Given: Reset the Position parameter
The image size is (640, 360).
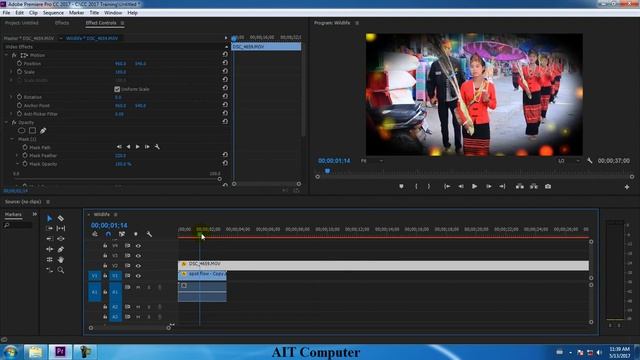Looking at the screenshot, I should click(x=225, y=63).
